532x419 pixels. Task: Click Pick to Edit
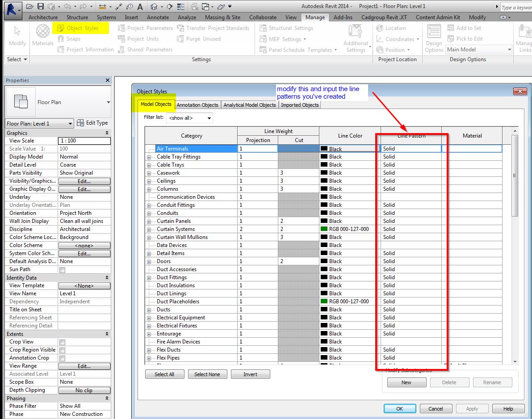pyautogui.click(x=465, y=39)
